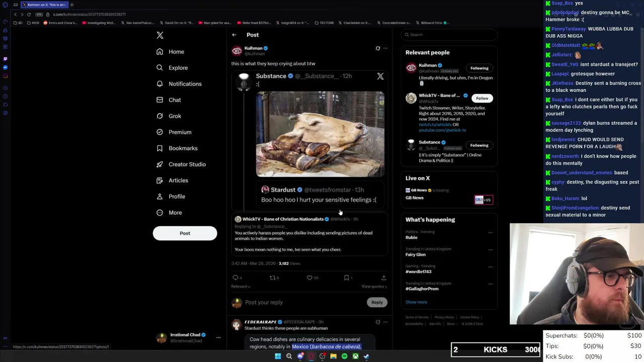The height and width of the screenshot is (362, 644).
Task: Click the grey Reply button
Action: (377, 303)
